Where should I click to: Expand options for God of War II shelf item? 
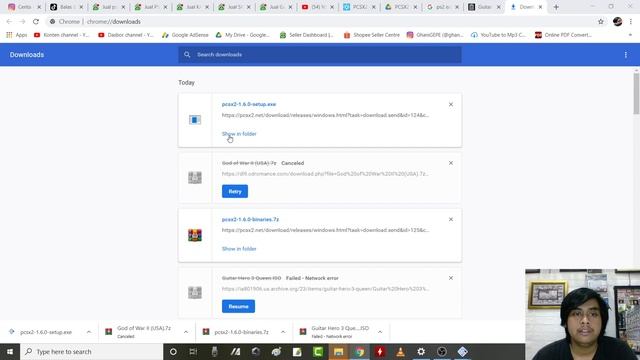tap(186, 332)
